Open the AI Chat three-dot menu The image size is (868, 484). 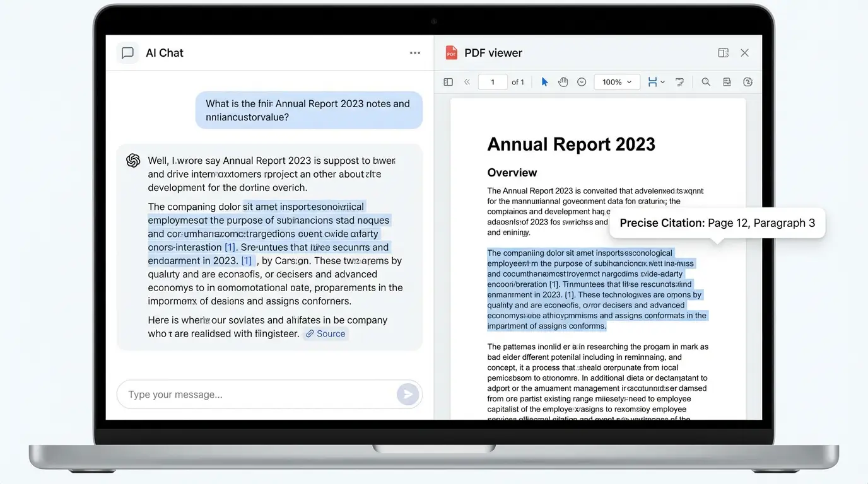(414, 53)
